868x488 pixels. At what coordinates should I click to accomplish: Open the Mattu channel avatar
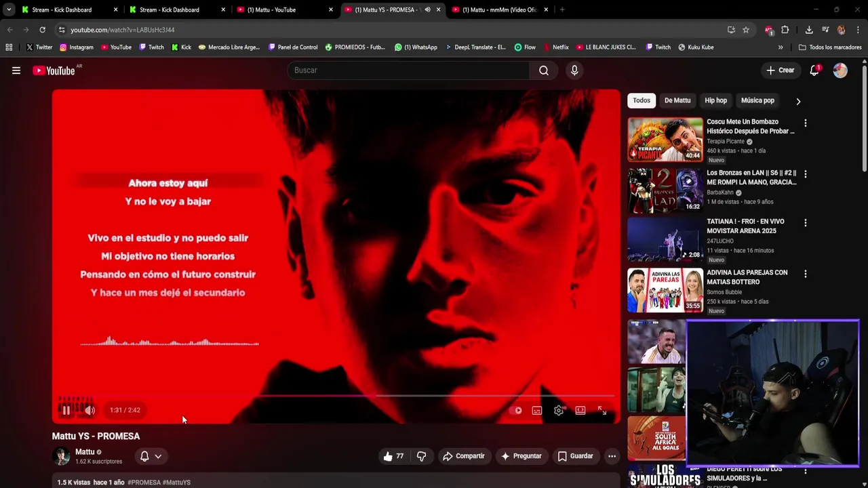click(62, 456)
